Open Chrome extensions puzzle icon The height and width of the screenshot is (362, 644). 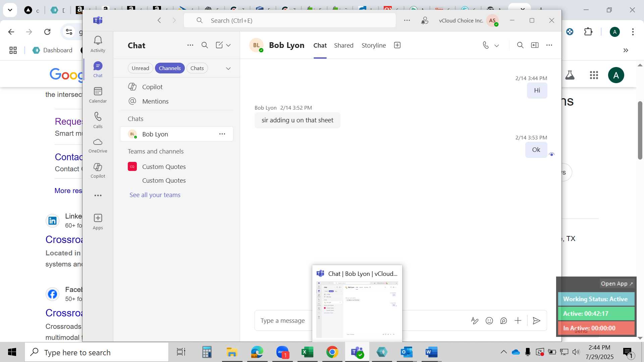588,32
